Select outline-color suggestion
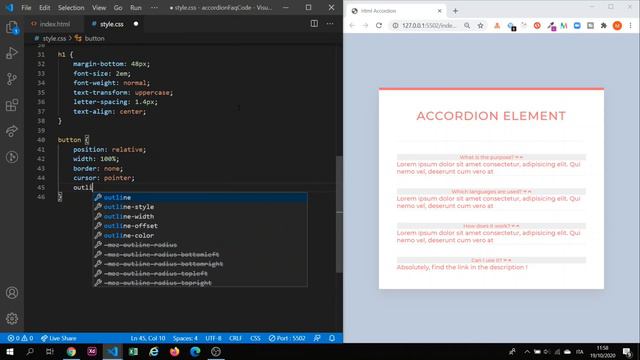 pyautogui.click(x=200, y=236)
